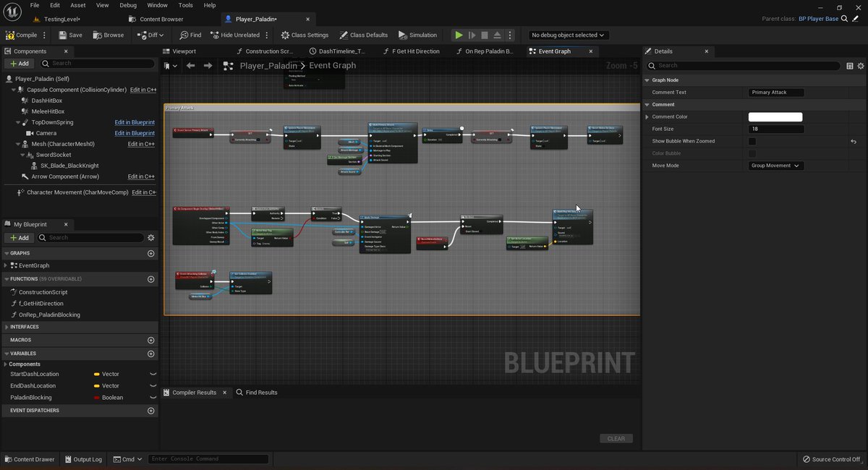Open Class Settings

pos(304,35)
